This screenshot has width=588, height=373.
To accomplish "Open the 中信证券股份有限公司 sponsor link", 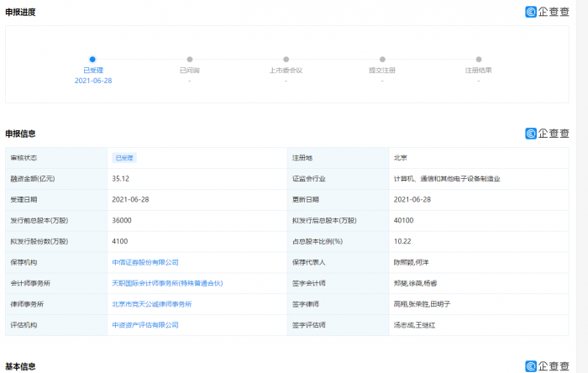I will coord(145,262).
